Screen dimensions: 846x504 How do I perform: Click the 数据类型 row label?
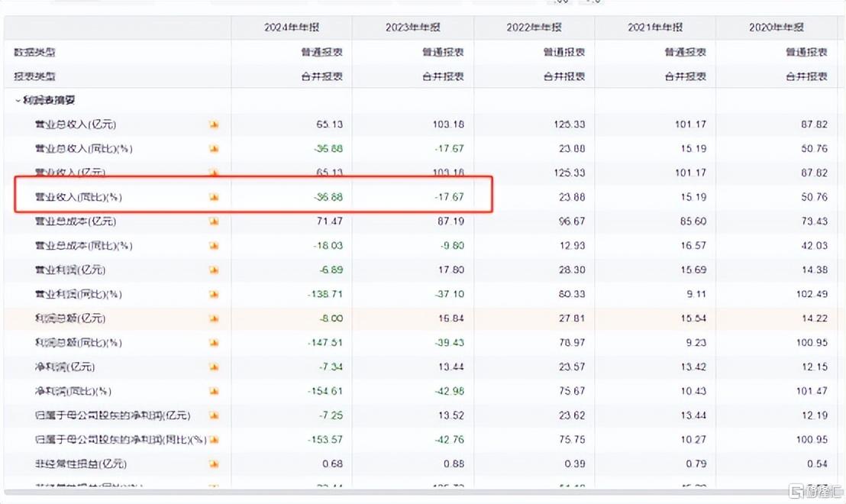34,53
